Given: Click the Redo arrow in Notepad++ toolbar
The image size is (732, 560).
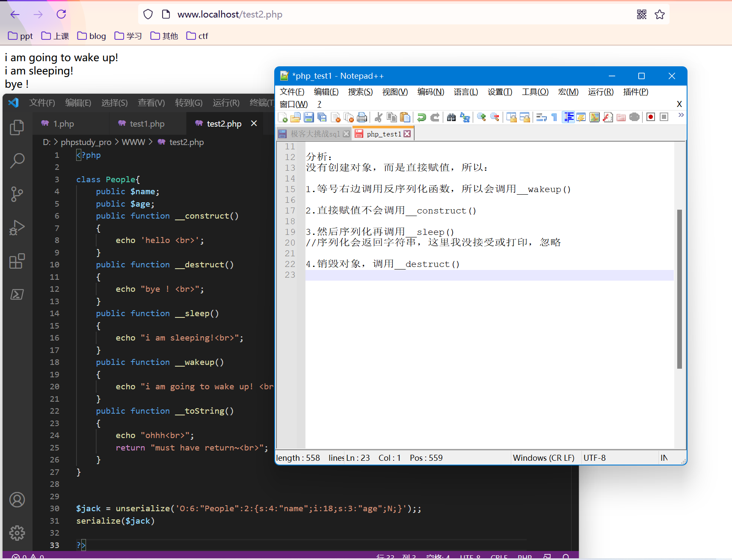Looking at the screenshot, I should [435, 117].
